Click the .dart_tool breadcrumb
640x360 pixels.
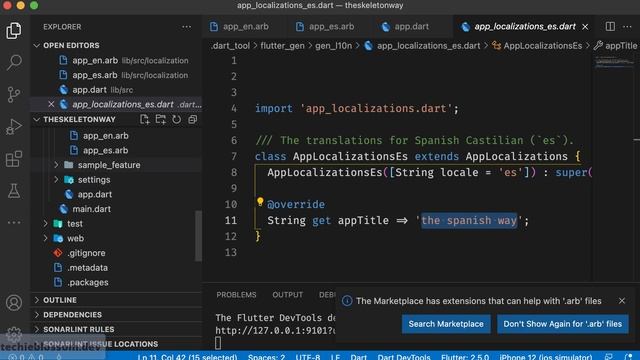click(230, 46)
